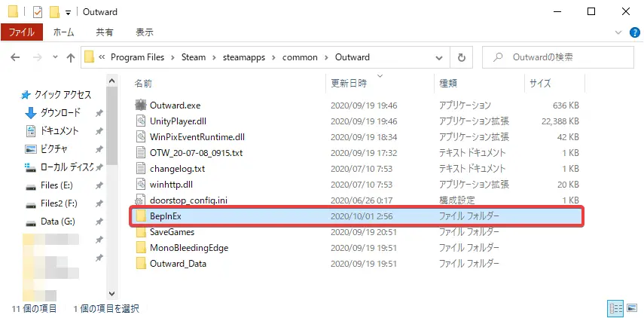Open the recent locations dropdown arrow
This screenshot has height=318, width=644.
56,57
